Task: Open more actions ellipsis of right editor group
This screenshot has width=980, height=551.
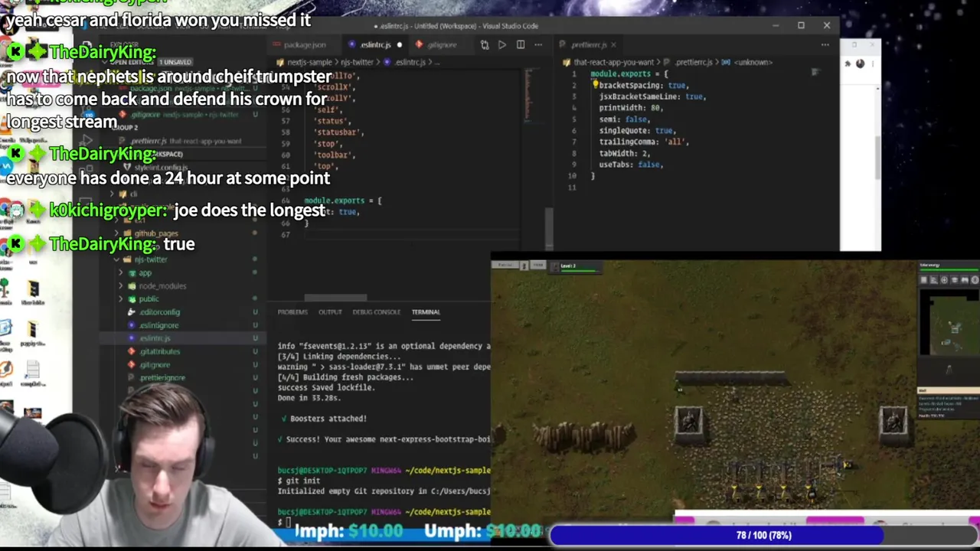Action: [825, 45]
